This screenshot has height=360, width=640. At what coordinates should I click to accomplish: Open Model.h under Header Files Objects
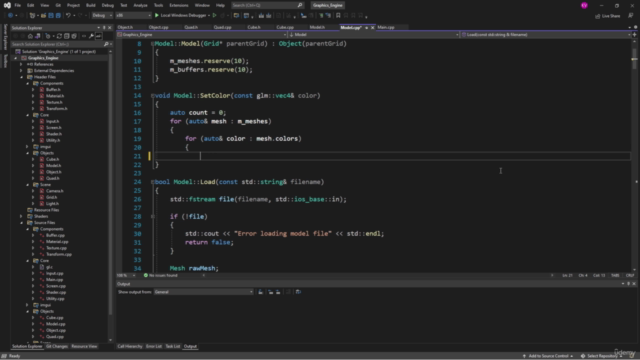tap(53, 166)
